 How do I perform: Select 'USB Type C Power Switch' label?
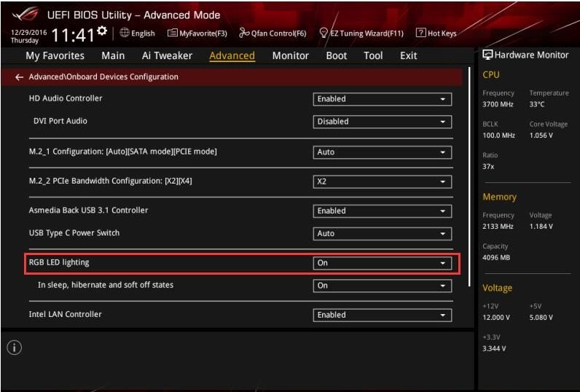pyautogui.click(x=74, y=233)
